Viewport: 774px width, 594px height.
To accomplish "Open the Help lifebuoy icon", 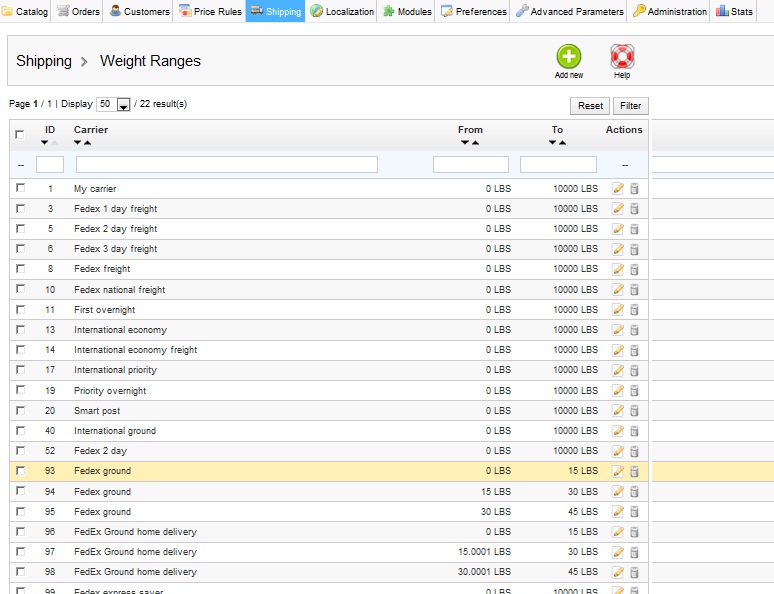I will point(622,56).
